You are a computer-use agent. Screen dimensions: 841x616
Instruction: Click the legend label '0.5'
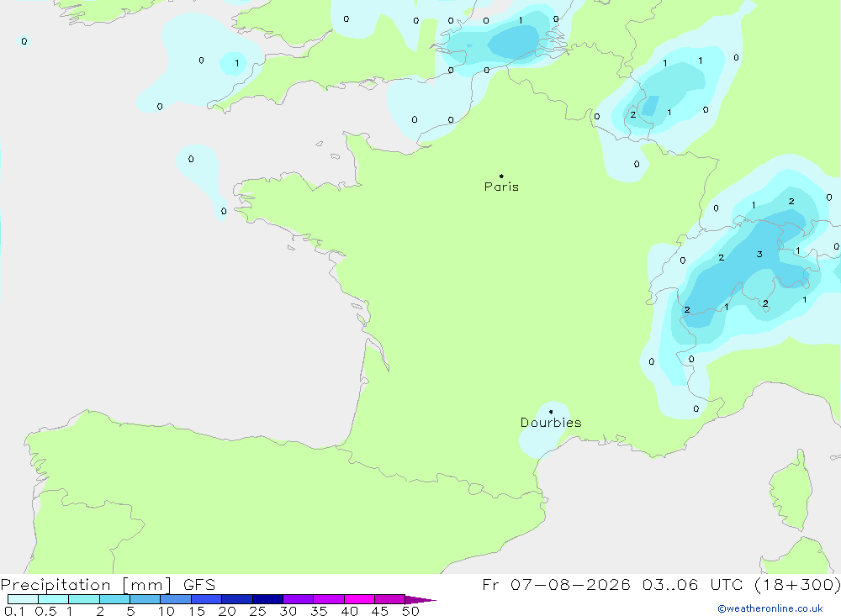click(x=45, y=611)
